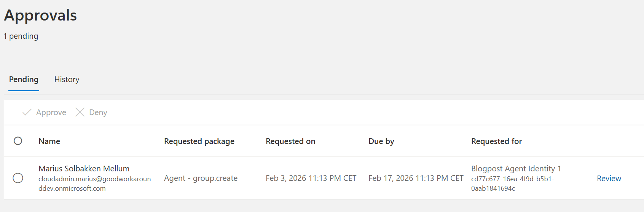Screen dimensions: 644x212
Task: Select the Agent - group.create package cell
Action: click(x=201, y=178)
